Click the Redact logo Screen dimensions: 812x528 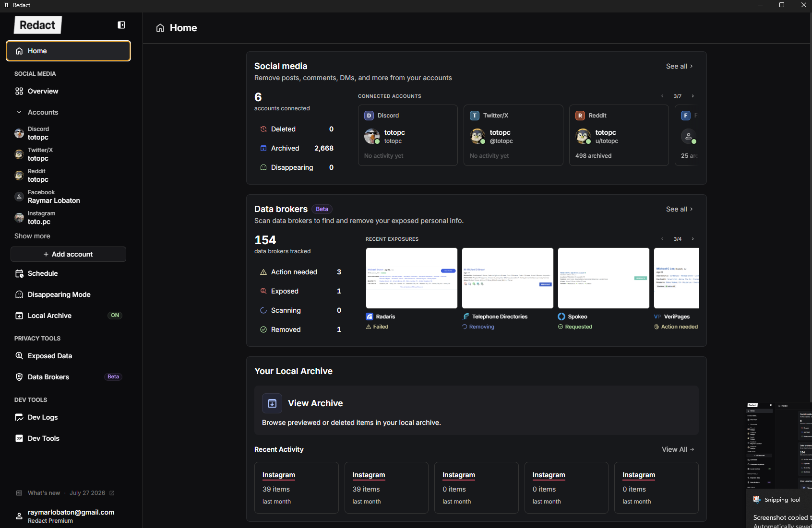click(38, 25)
